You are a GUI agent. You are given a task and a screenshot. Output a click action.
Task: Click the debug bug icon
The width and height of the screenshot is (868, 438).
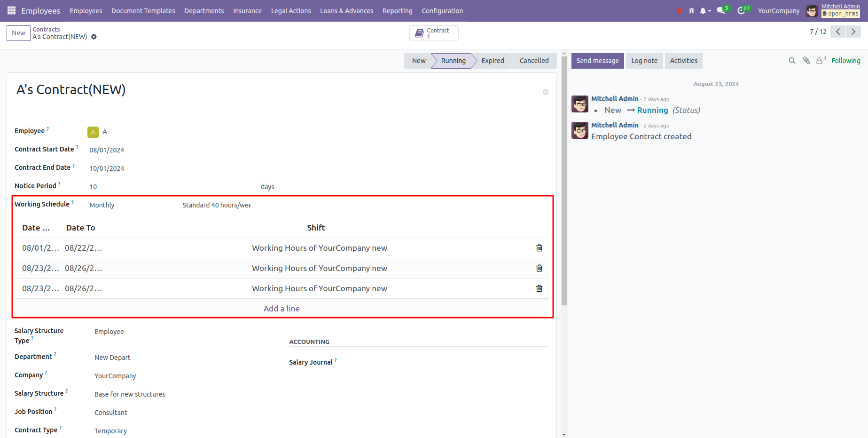(691, 11)
